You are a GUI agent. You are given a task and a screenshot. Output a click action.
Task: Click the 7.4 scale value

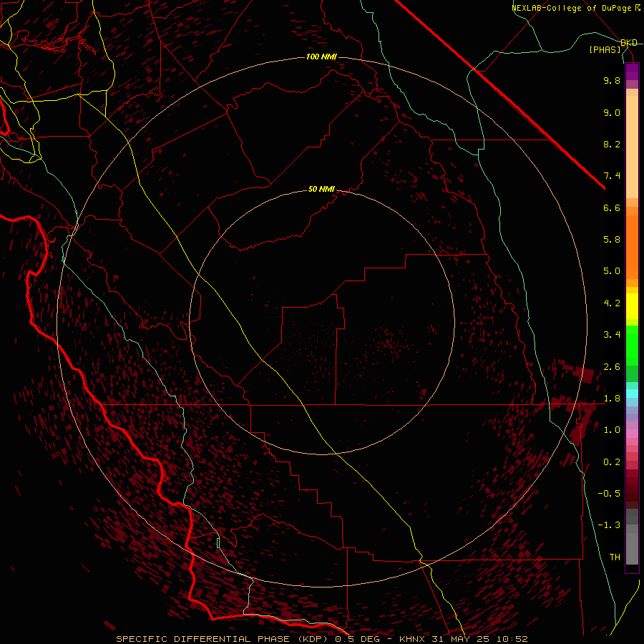(612, 176)
